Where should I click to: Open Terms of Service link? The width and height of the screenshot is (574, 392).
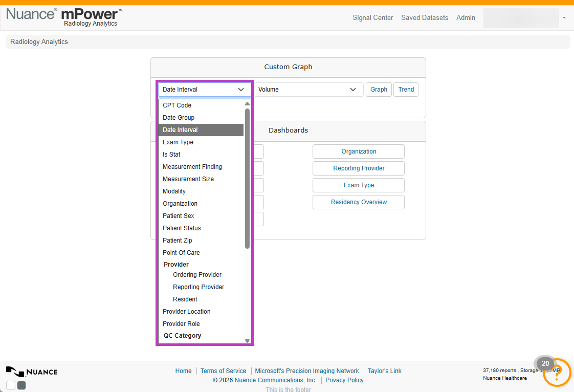click(x=223, y=371)
